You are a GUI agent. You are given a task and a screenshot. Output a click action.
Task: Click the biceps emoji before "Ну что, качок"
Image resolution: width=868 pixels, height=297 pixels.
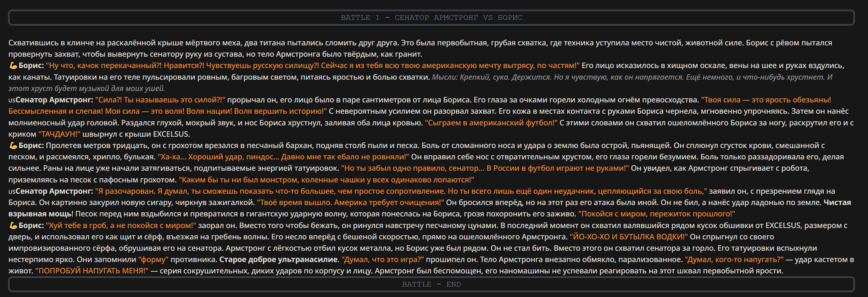(x=13, y=66)
